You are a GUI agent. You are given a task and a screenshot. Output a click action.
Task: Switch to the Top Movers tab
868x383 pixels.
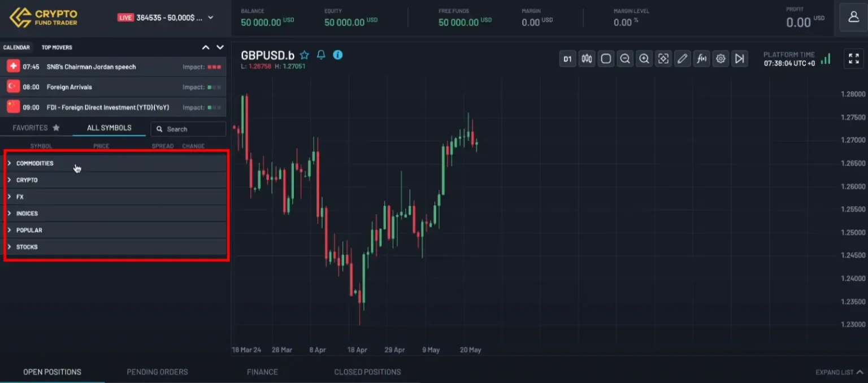coord(57,47)
